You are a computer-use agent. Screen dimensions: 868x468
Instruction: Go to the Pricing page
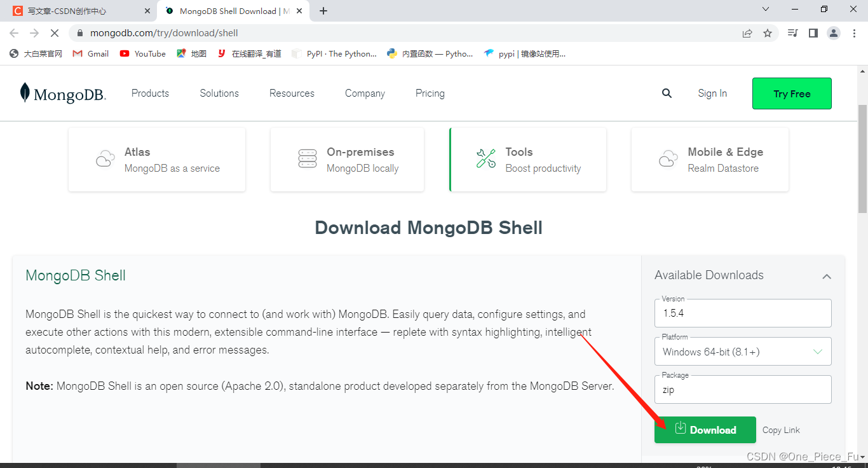(430, 93)
